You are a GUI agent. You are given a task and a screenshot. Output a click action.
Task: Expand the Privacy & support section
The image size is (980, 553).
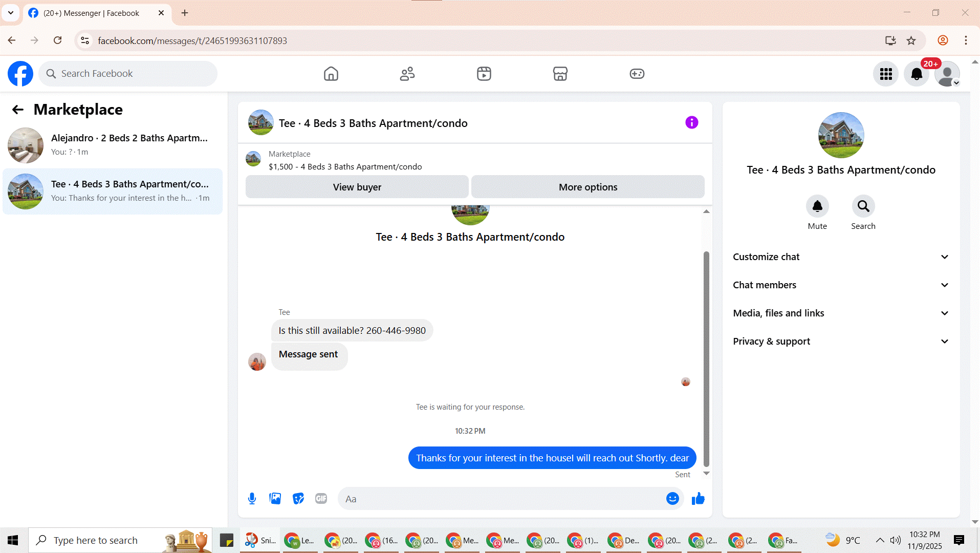click(841, 342)
